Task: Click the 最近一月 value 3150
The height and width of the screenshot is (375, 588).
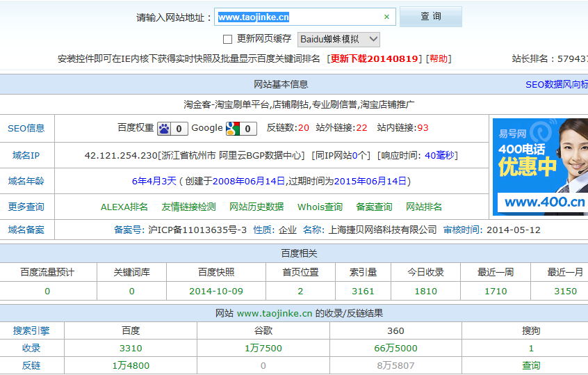Action: (566, 292)
